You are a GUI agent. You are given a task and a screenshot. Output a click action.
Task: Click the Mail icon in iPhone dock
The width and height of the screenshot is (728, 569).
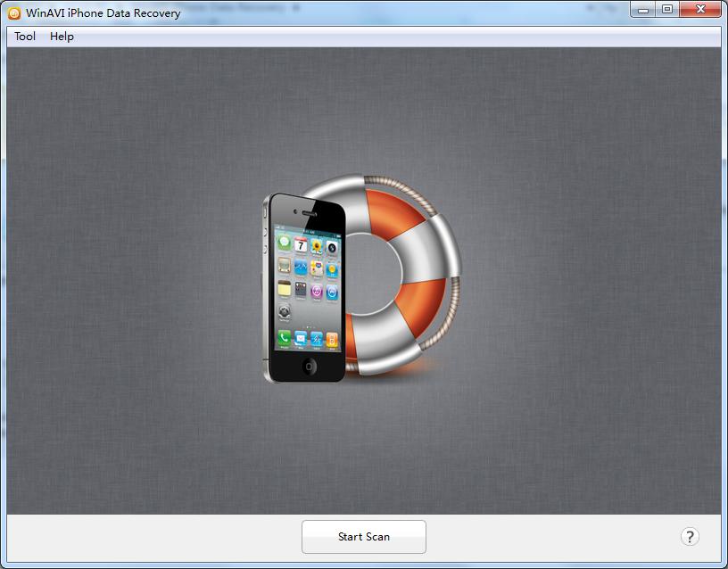[301, 338]
